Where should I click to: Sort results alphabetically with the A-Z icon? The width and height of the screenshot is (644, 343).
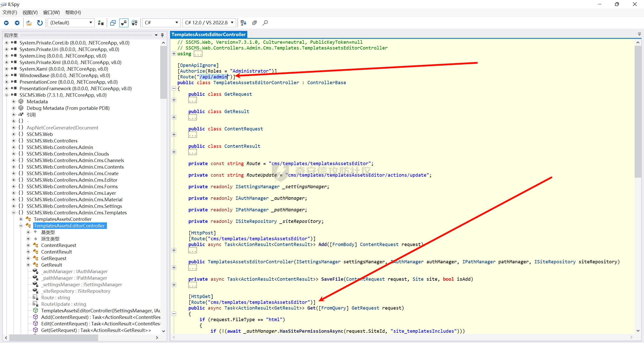(244, 23)
